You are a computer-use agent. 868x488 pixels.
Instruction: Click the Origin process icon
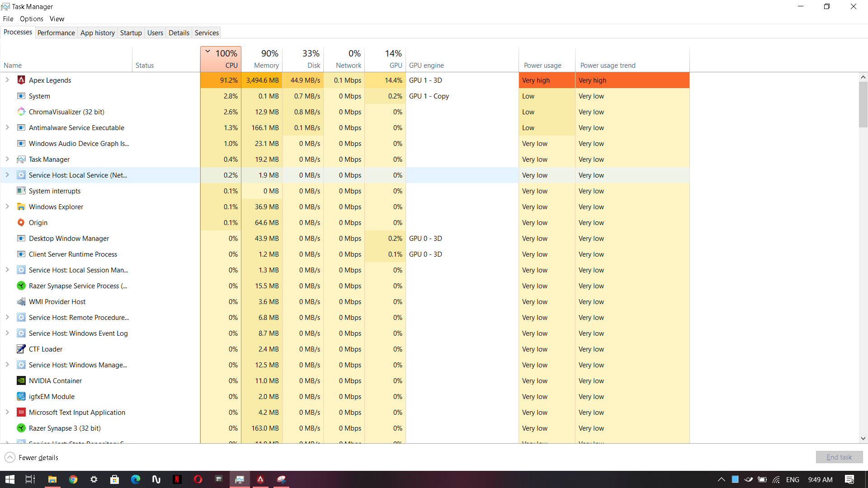tap(21, 222)
